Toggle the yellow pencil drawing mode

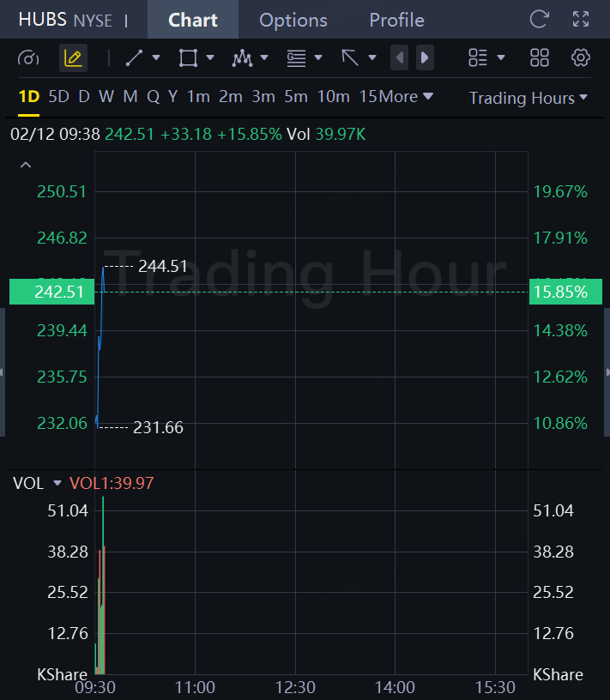pyautogui.click(x=73, y=58)
